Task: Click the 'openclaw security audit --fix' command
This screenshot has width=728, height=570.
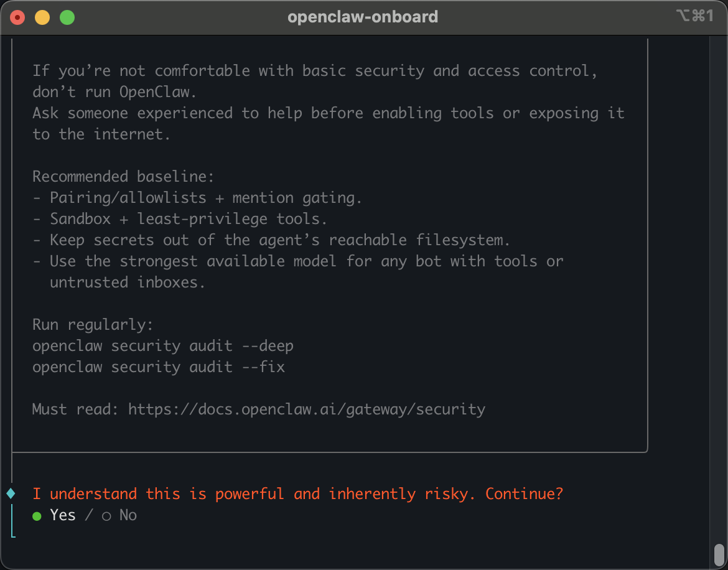Action: 158,367
